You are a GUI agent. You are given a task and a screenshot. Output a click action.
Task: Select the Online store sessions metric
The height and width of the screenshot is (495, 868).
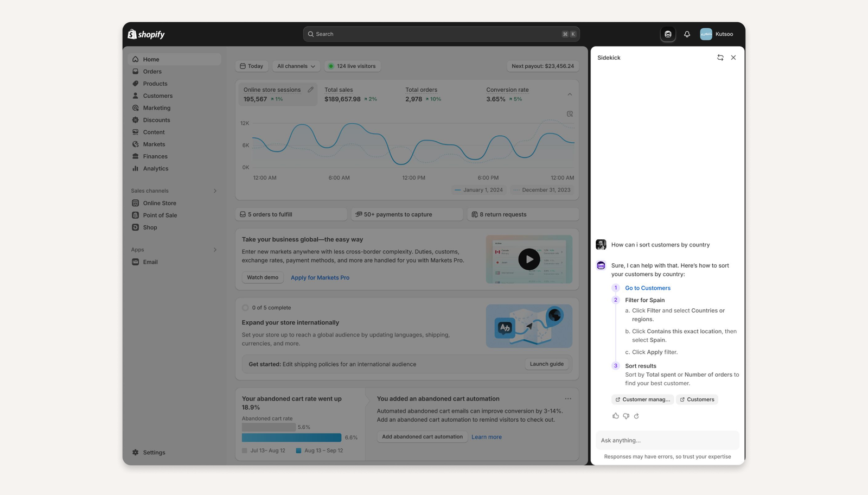tap(278, 94)
